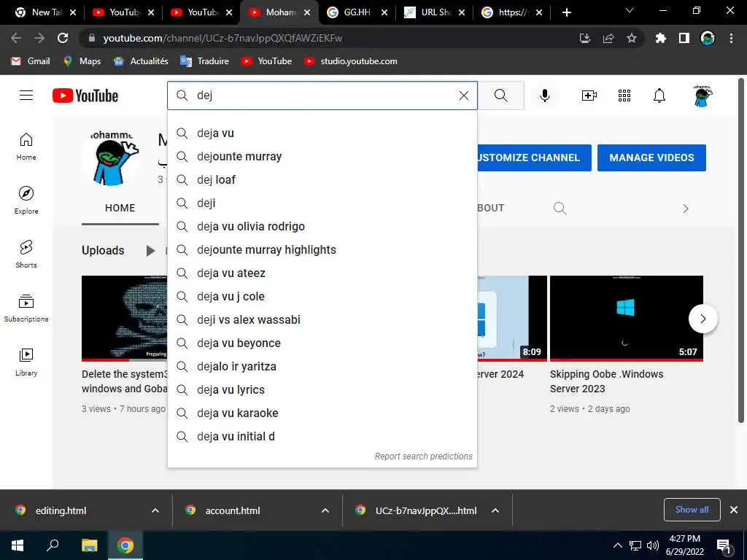Image resolution: width=747 pixels, height=560 pixels.
Task: Go to Home in the sidebar
Action: pyautogui.click(x=26, y=146)
